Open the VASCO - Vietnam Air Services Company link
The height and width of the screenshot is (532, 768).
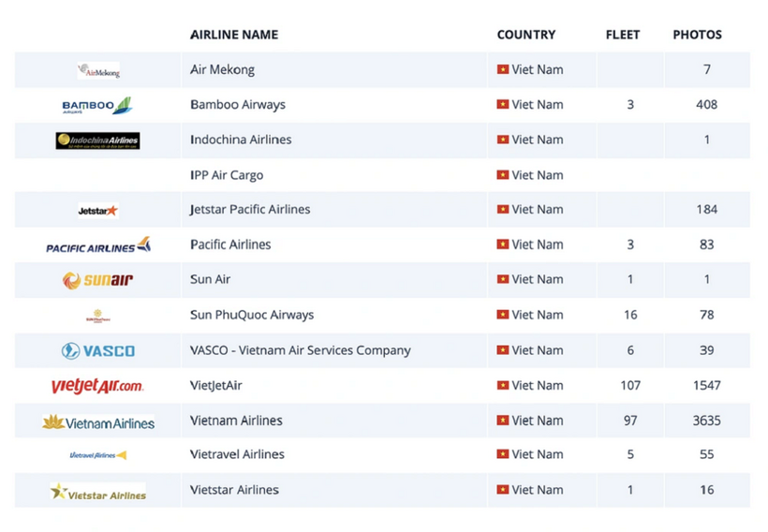(x=301, y=350)
